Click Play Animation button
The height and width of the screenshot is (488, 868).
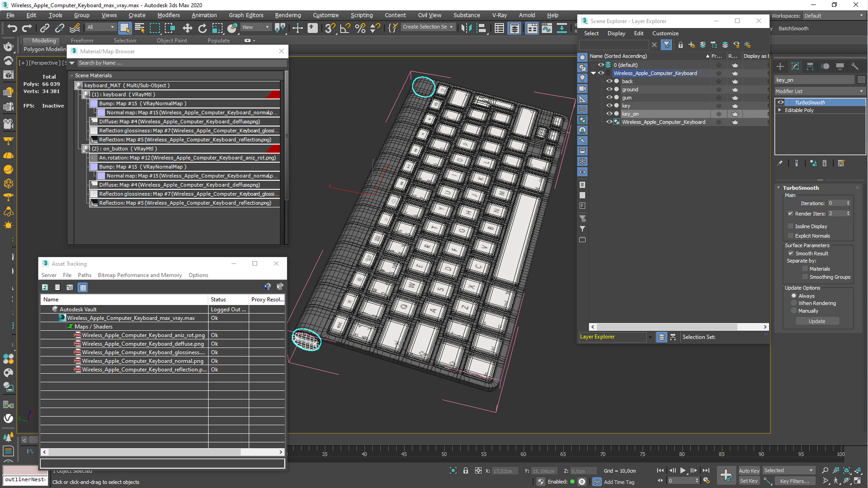(683, 470)
